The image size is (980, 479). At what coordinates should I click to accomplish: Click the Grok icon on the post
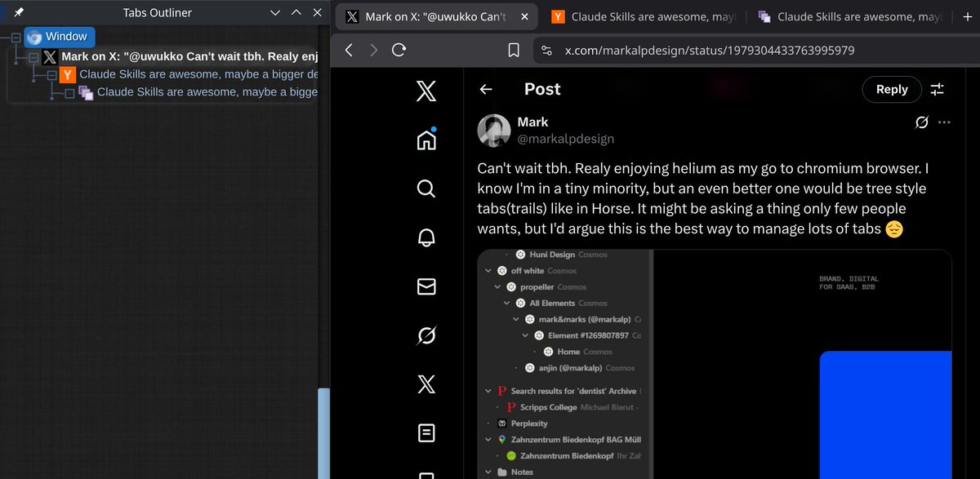pos(921,122)
